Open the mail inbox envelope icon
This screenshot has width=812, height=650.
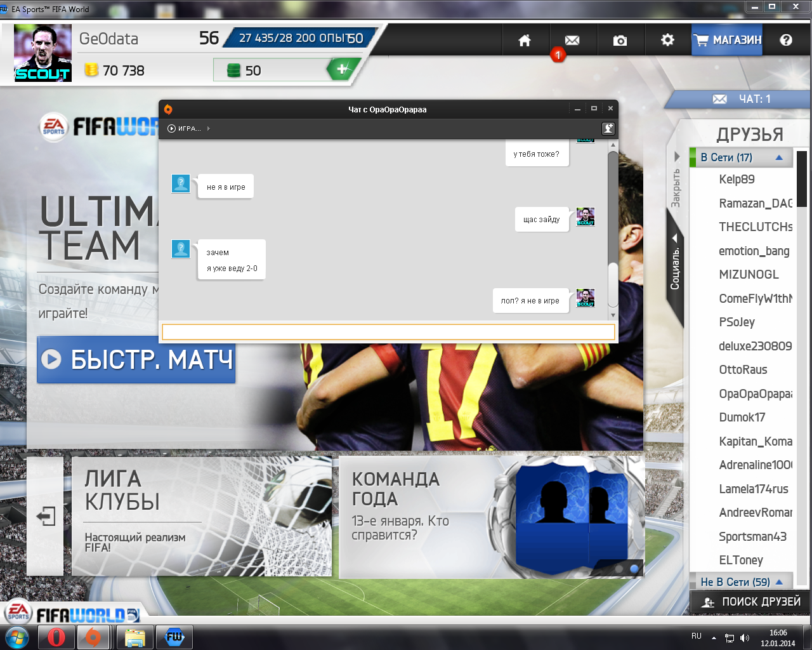tap(572, 40)
